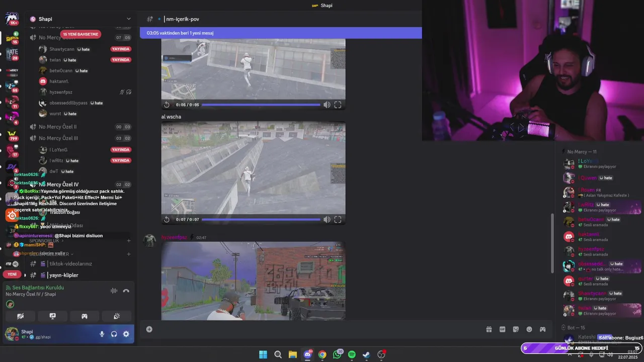This screenshot has height=362, width=644.
Task: Open File Explorer from taskbar
Action: click(x=293, y=354)
